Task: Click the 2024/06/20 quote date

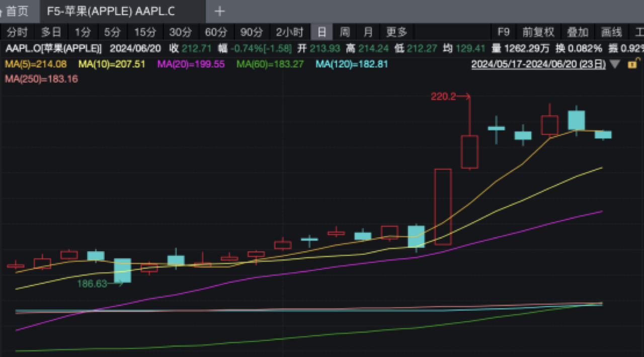Action: point(134,49)
